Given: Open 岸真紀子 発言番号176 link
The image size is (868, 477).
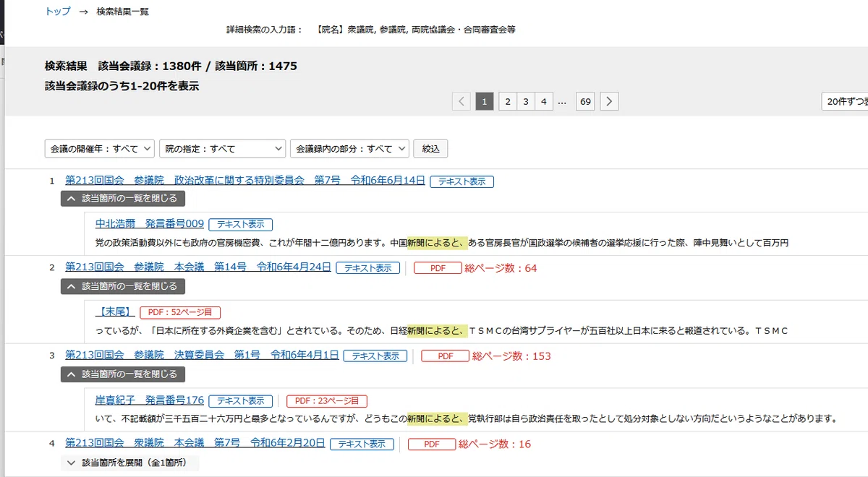Looking at the screenshot, I should (x=150, y=400).
